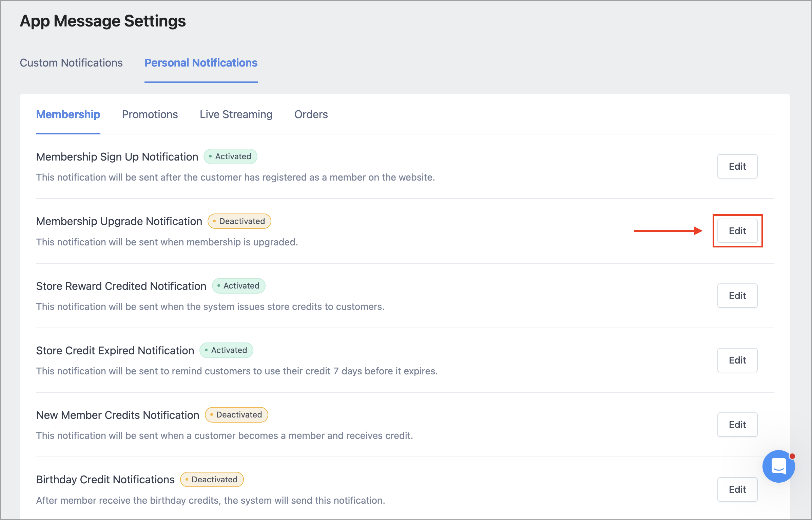Edit Membership Sign Up Notification
Screen dimensions: 812x520
pyautogui.click(x=737, y=166)
